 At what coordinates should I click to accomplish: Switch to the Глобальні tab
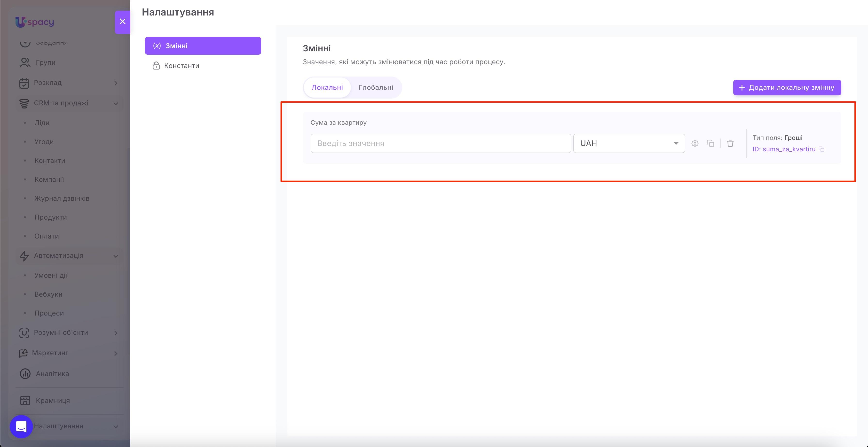[376, 87]
